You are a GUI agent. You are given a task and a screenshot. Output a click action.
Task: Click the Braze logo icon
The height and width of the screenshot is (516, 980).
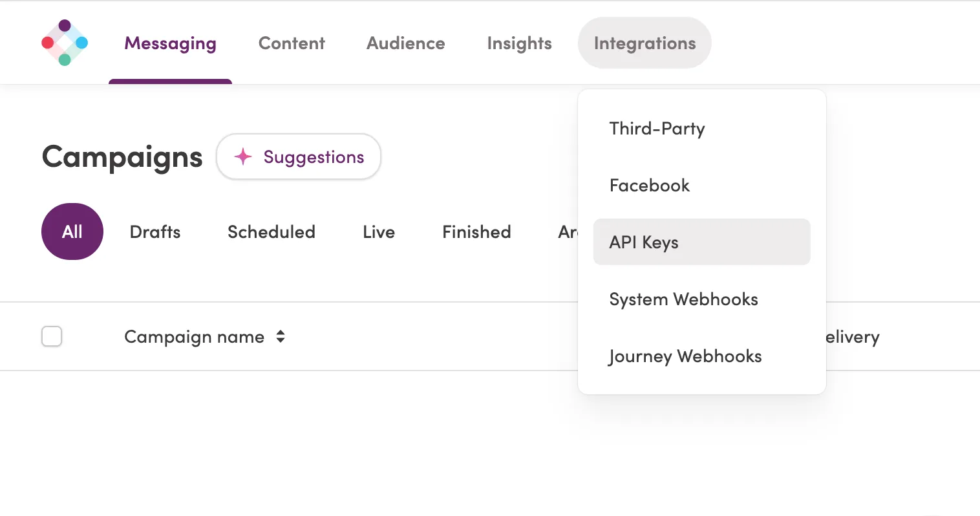pyautogui.click(x=65, y=43)
